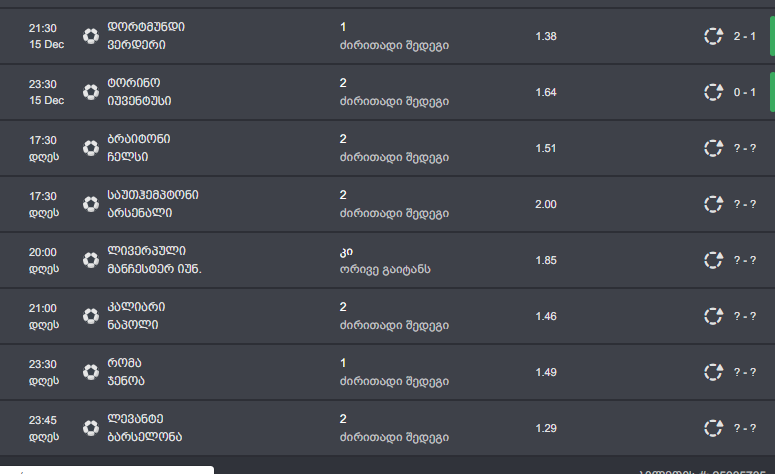Click the circular status icon next to score 2 - 1

click(x=713, y=36)
